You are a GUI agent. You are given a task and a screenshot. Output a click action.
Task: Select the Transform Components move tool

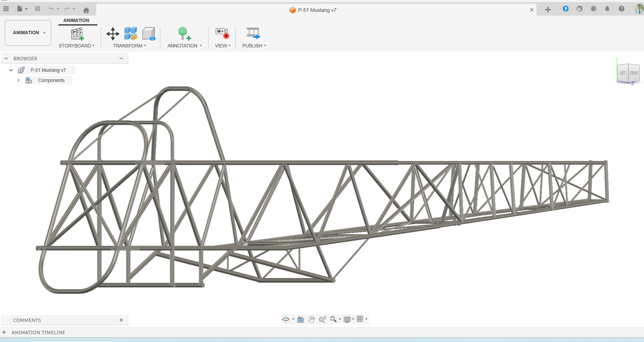click(113, 34)
